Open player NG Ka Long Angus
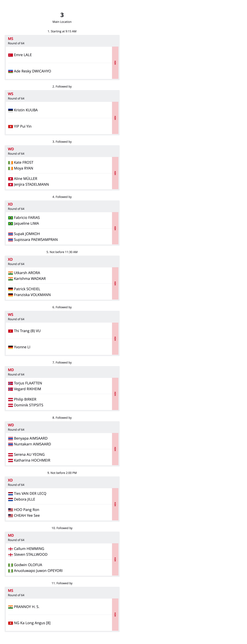 (29, 623)
